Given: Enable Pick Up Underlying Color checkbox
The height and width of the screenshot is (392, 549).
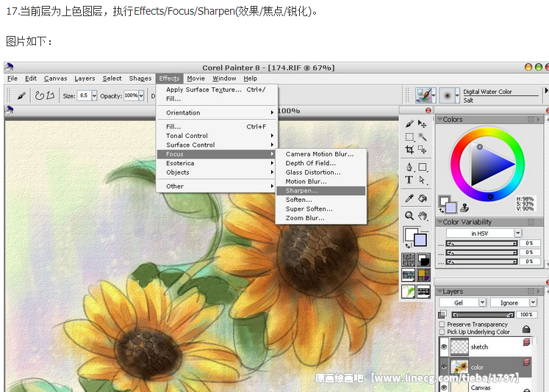Looking at the screenshot, I should (442, 332).
